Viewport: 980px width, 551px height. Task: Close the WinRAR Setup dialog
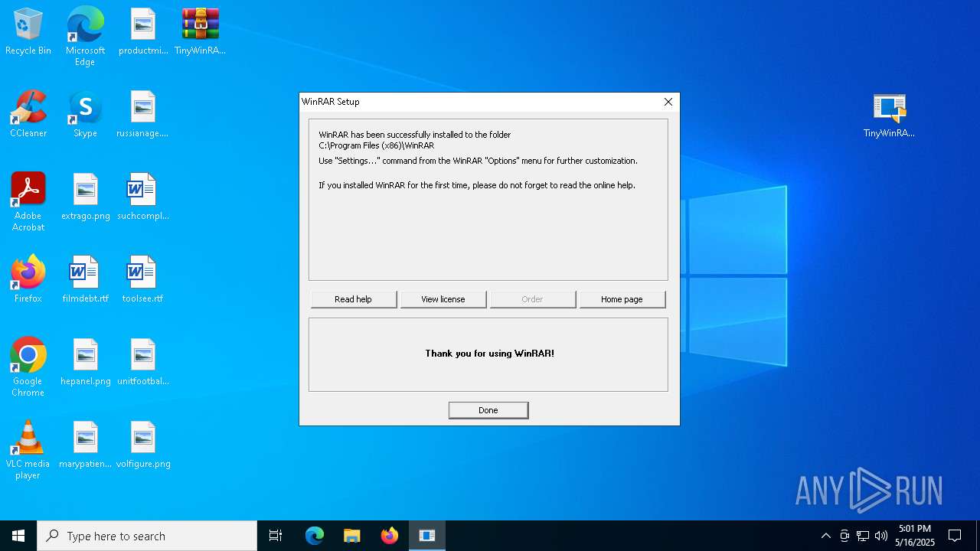pos(668,102)
